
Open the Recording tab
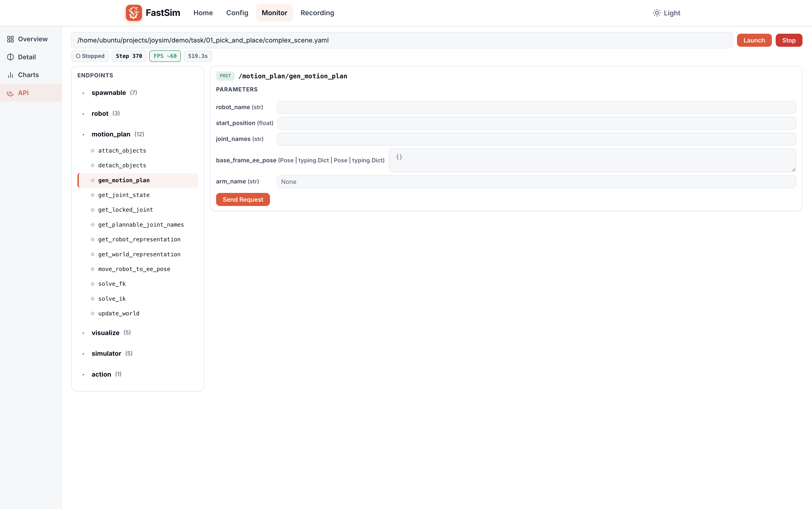[x=317, y=13]
